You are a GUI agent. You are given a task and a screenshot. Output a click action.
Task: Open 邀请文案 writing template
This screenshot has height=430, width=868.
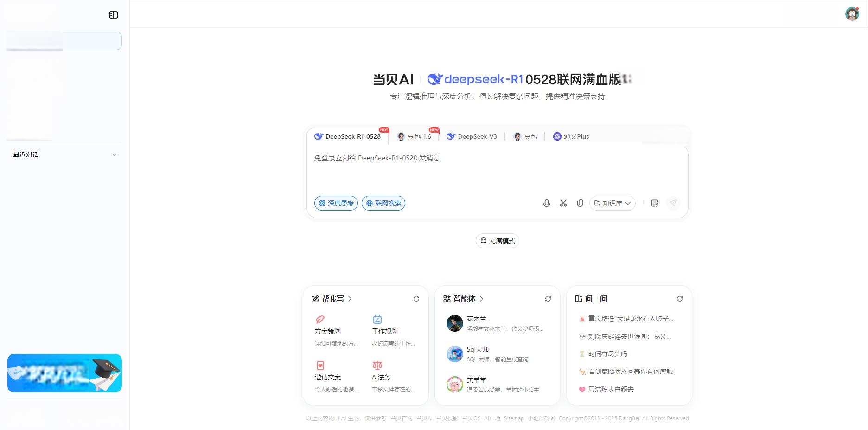(x=337, y=377)
